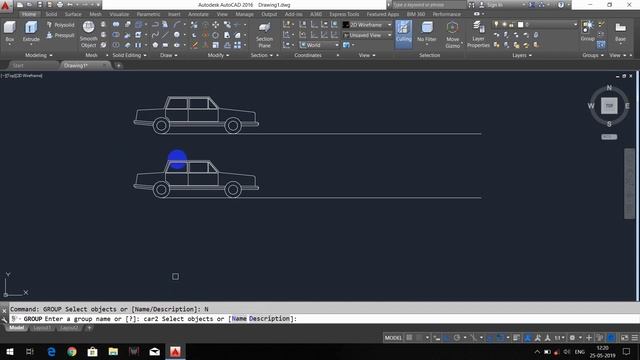Viewport: 640px width, 360px height.
Task: Expand the Section panel
Action: click(262, 55)
